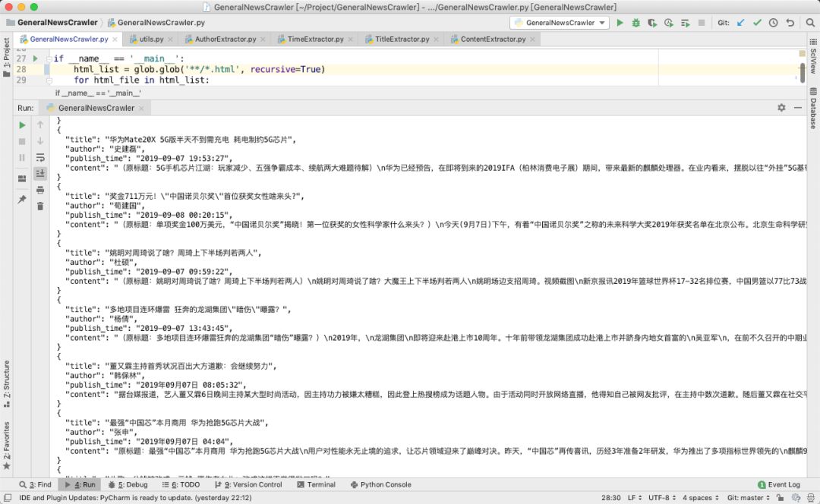This screenshot has height=504, width=820.
Task: Toggle the 2: Favorites tool window
Action: tap(6, 446)
